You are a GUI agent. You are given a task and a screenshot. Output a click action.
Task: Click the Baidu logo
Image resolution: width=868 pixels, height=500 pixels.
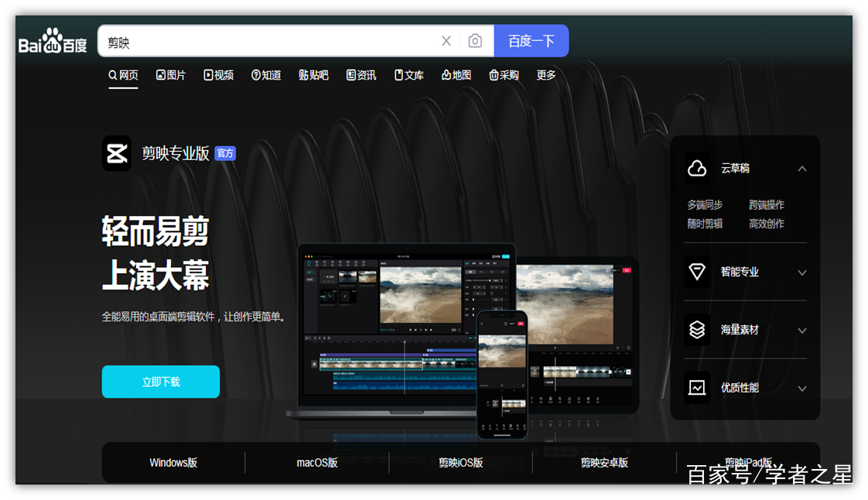point(53,40)
